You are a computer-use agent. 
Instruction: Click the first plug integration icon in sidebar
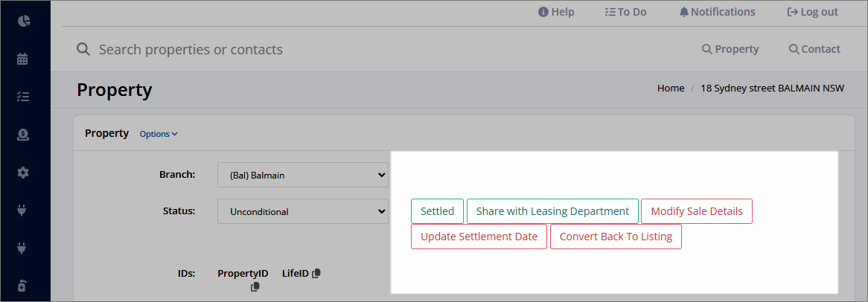[22, 211]
